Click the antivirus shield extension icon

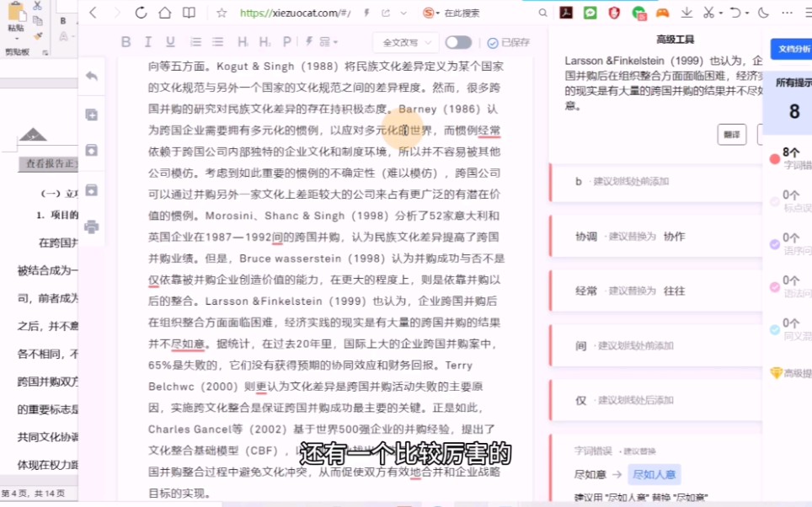[613, 13]
